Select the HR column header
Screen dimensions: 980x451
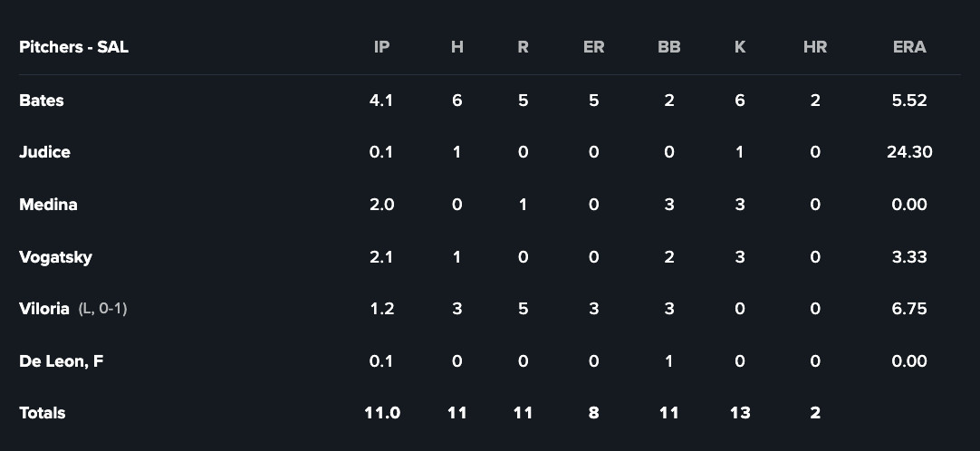(814, 47)
